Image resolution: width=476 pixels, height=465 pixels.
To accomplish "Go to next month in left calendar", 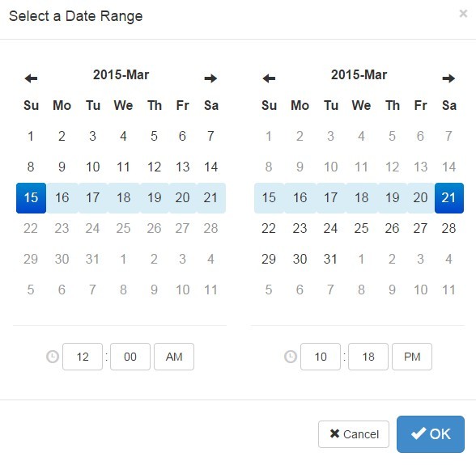I will pyautogui.click(x=210, y=78).
